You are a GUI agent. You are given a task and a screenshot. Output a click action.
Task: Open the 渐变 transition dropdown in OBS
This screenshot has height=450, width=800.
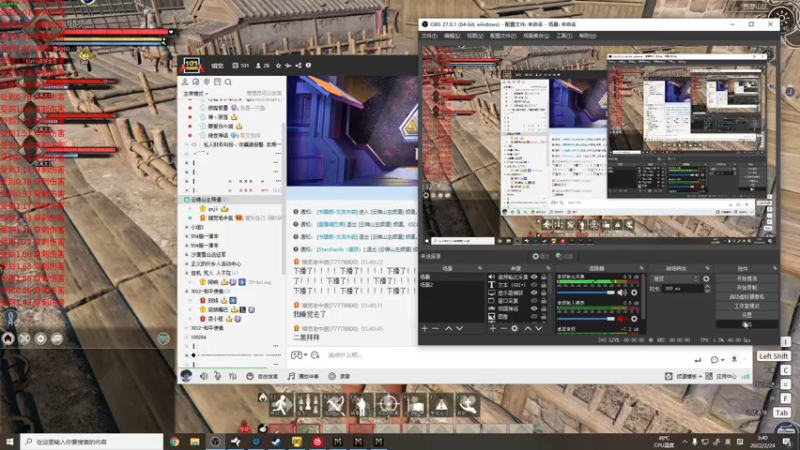click(x=675, y=279)
